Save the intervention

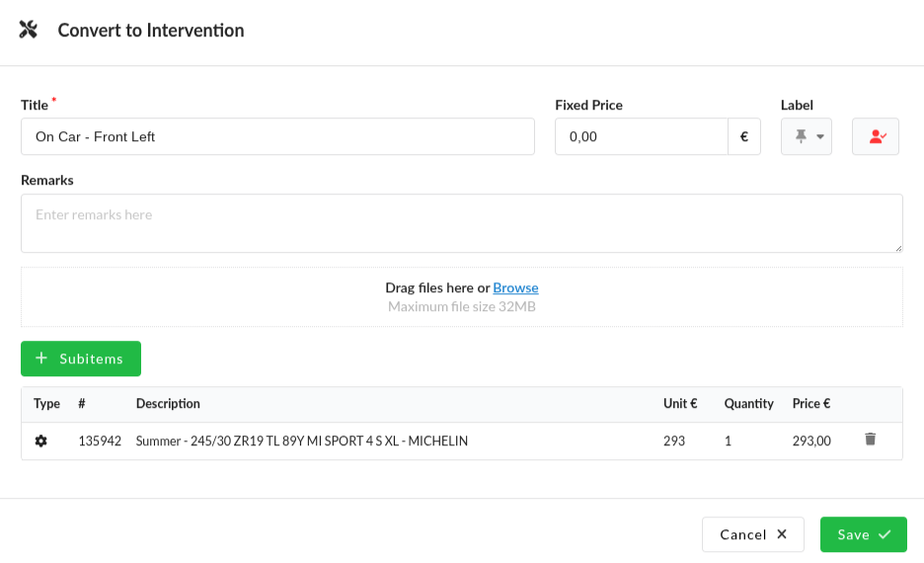pos(863,534)
